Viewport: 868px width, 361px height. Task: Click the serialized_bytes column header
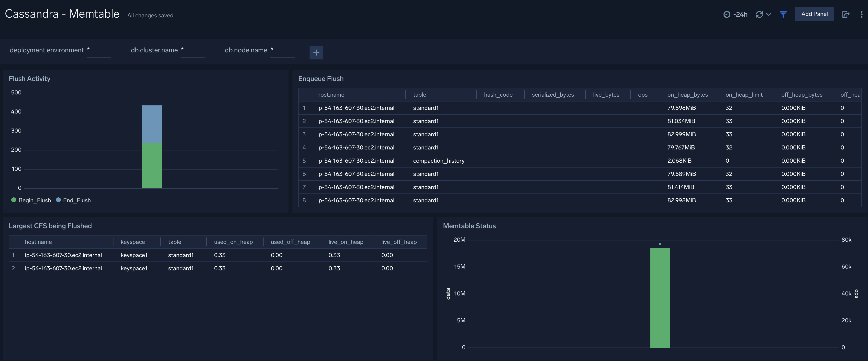(x=553, y=95)
